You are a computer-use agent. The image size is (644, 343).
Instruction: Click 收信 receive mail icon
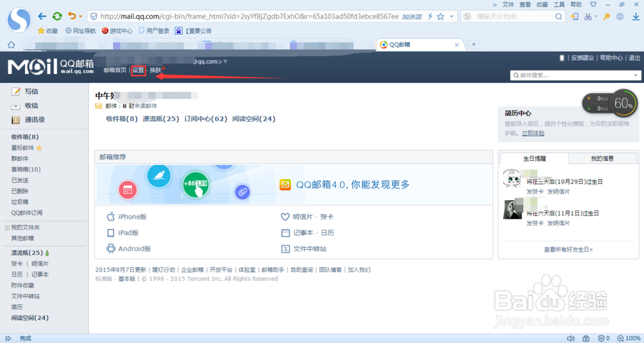pos(15,106)
